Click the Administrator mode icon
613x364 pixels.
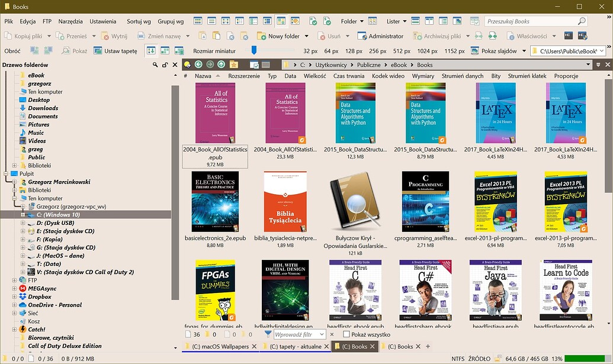362,36
